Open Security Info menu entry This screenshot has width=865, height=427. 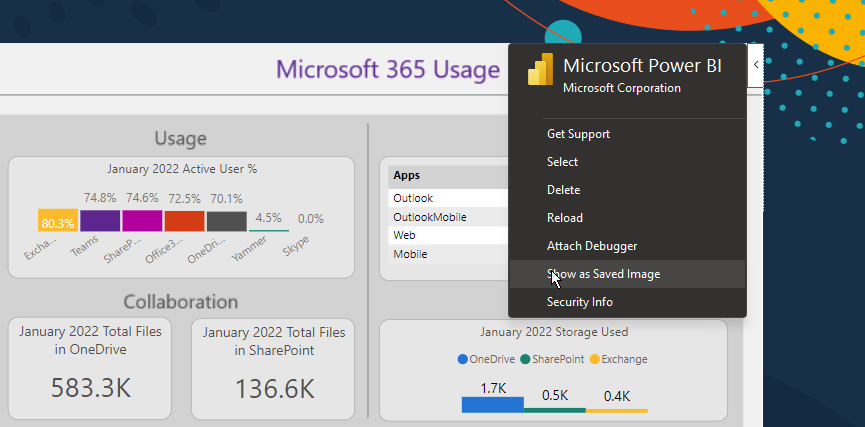pyautogui.click(x=627, y=302)
